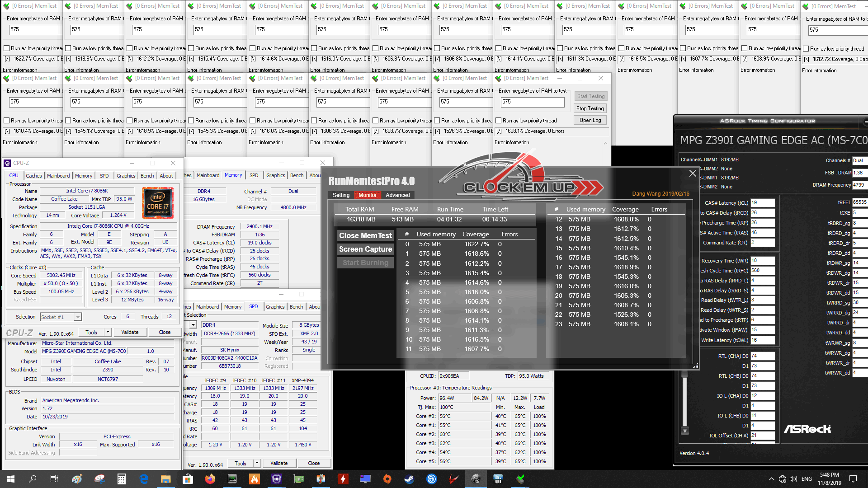868x488 pixels.
Task: Open File Explorer taskbar icon
Action: pos(165,479)
